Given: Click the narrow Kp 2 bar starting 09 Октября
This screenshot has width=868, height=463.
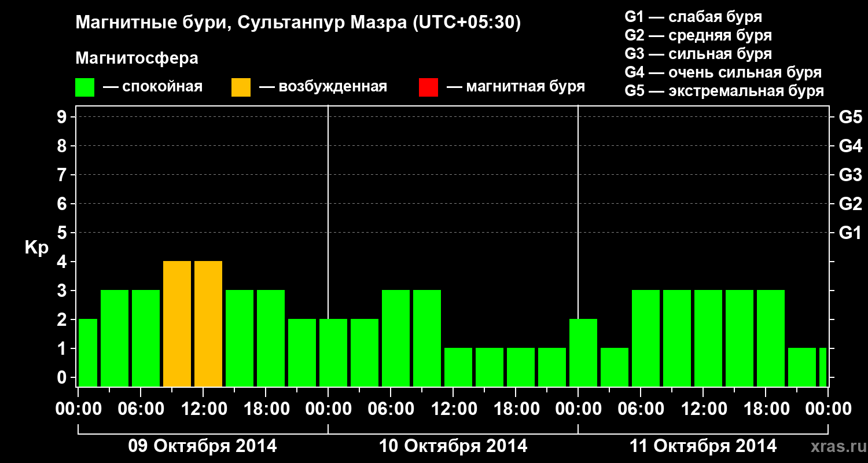Looking at the screenshot, I should [x=88, y=352].
